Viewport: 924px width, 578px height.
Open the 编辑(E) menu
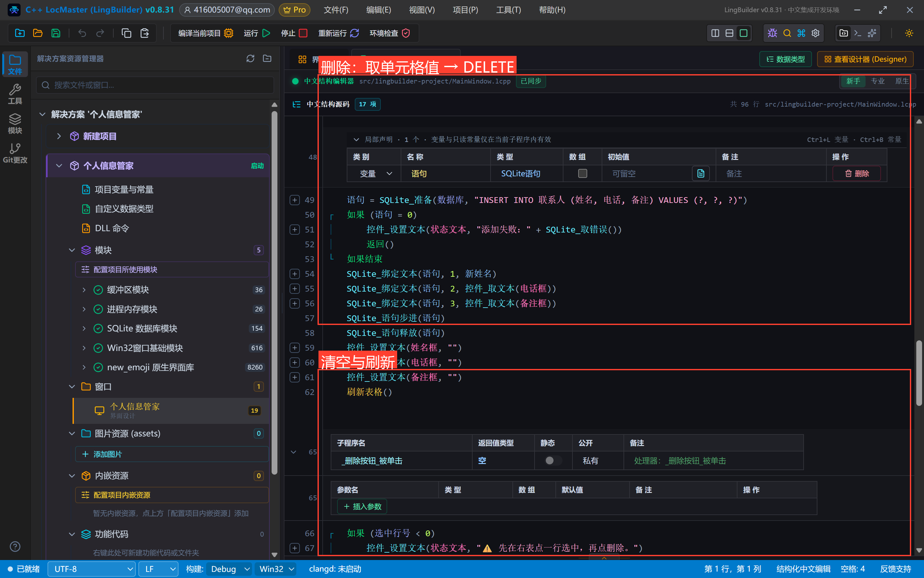(x=378, y=10)
